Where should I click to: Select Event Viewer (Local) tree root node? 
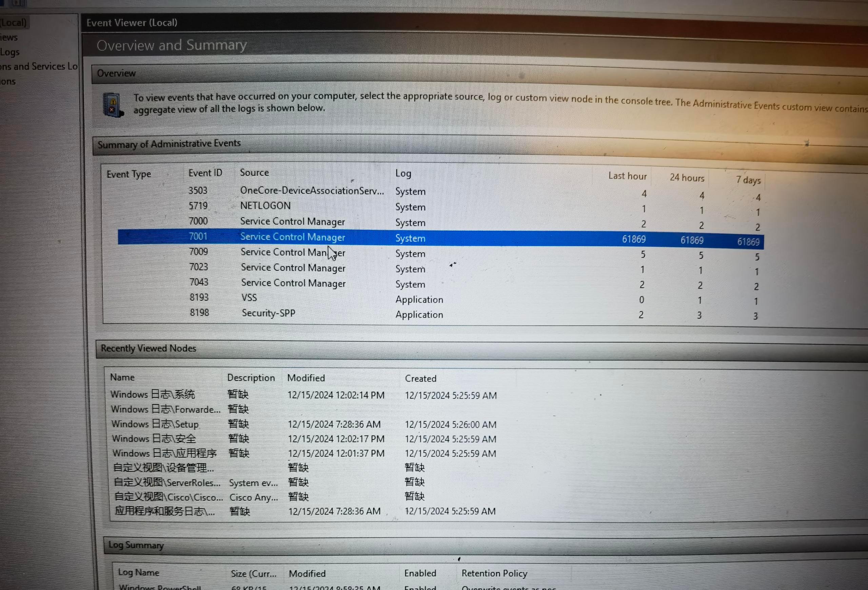coord(14,23)
